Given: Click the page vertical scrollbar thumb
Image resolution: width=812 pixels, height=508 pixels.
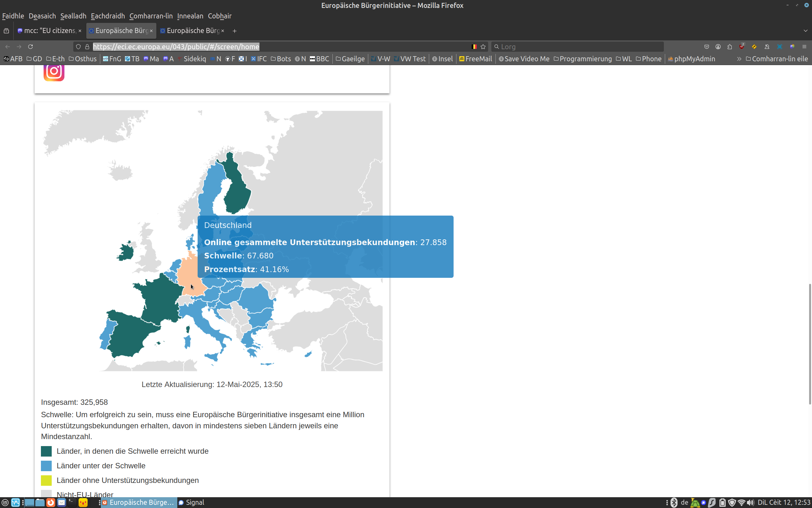Looking at the screenshot, I should pos(810,344).
